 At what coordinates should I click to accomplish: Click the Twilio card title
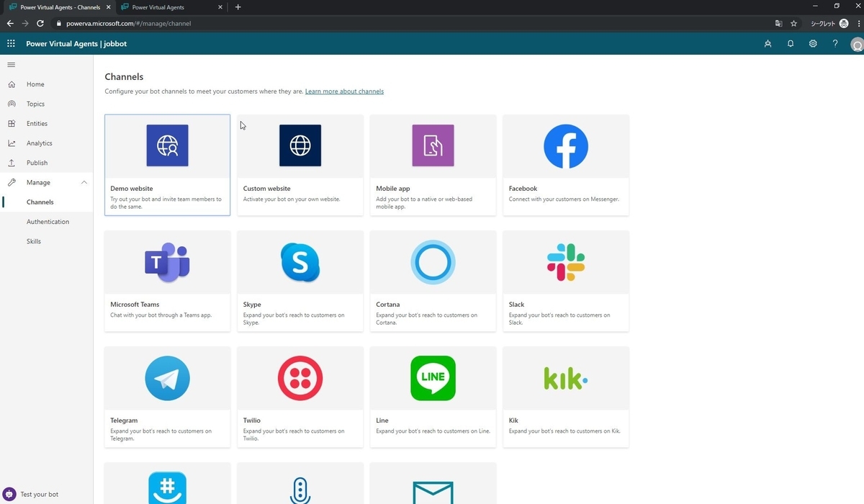252,420
